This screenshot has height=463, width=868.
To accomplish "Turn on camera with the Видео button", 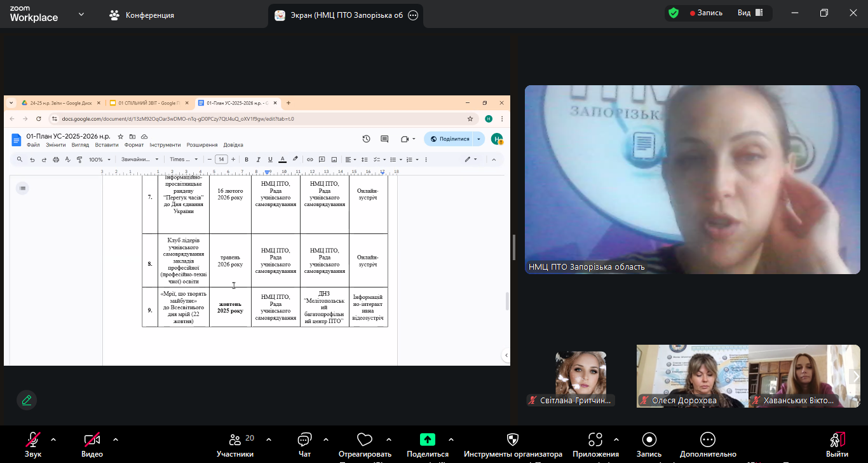I will click(92, 440).
